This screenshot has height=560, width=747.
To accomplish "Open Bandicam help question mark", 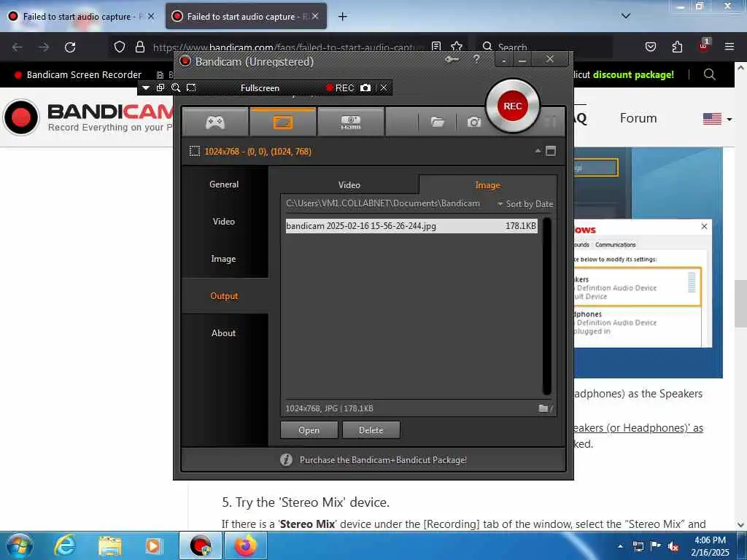I will click(476, 59).
